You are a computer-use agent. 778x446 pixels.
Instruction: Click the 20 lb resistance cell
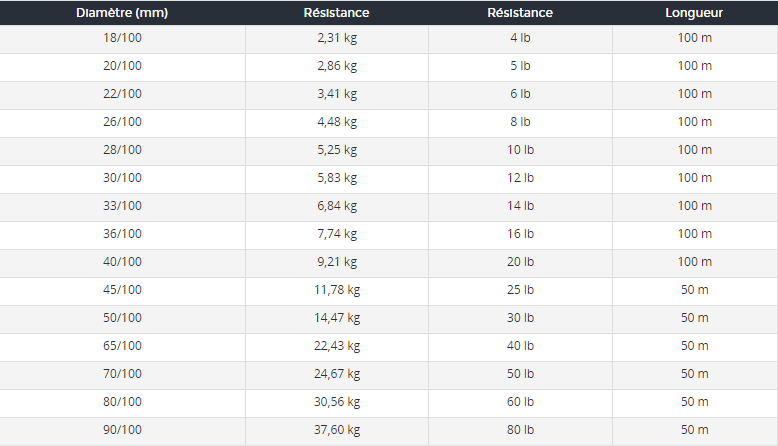click(520, 262)
